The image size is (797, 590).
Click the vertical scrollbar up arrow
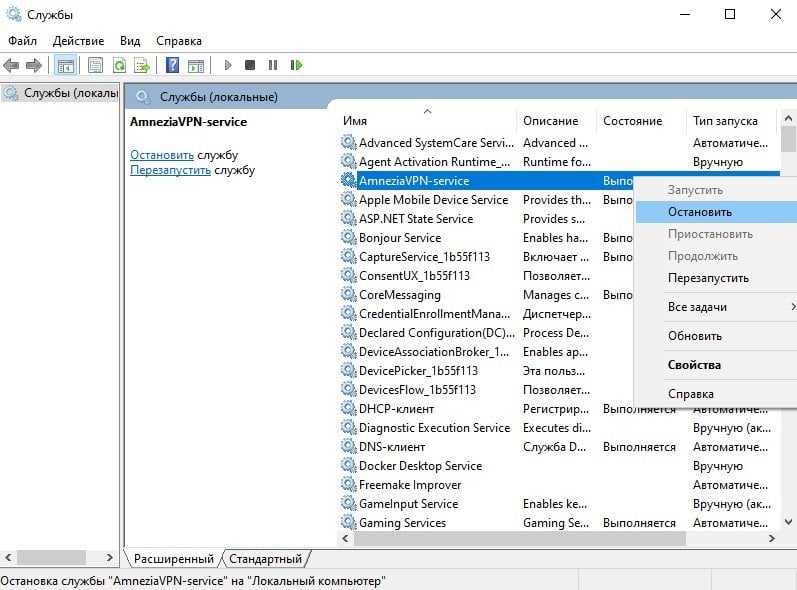pyautogui.click(x=788, y=118)
